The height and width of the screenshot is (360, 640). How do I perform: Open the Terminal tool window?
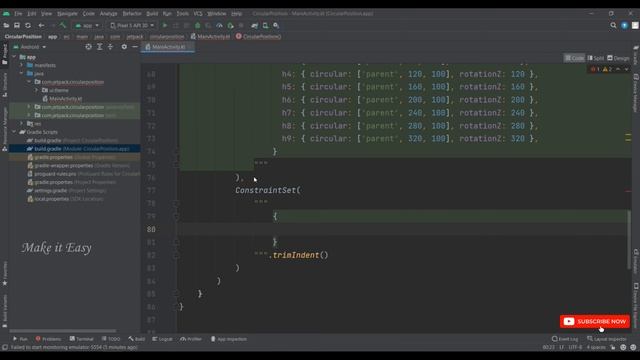[x=82, y=339]
